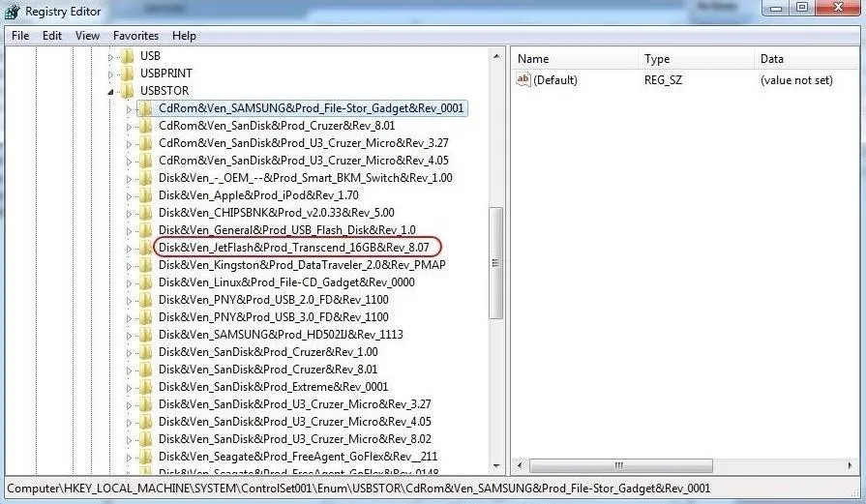The image size is (866, 504).
Task: Open the Edit menu
Action: 52,36
